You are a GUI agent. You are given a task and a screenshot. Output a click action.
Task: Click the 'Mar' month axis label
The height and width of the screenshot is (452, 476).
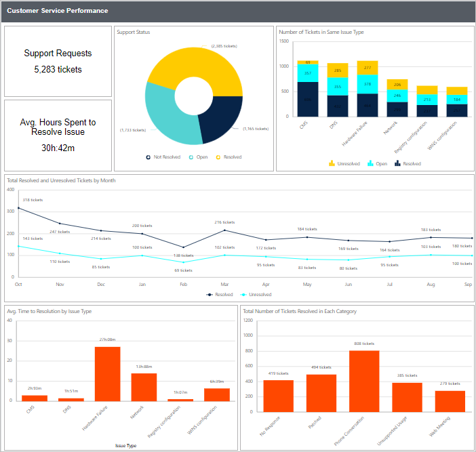(x=224, y=285)
